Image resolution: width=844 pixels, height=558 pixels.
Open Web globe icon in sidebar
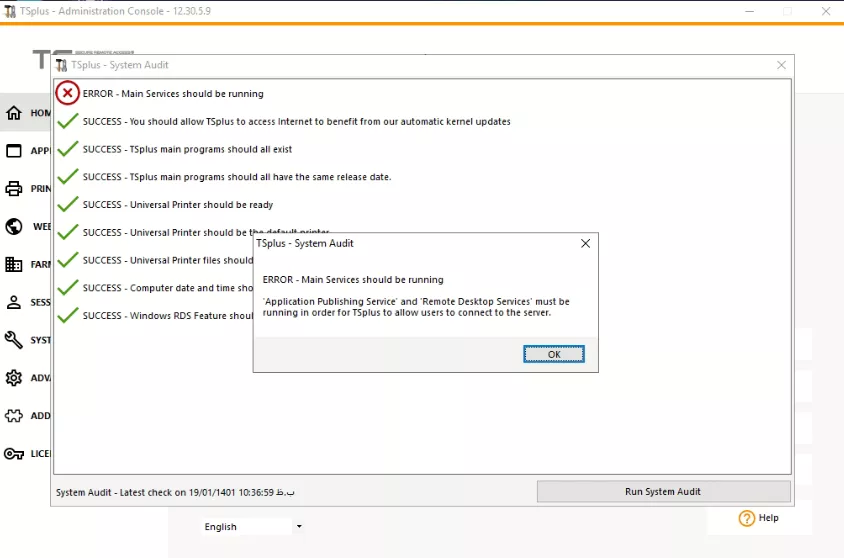13,227
